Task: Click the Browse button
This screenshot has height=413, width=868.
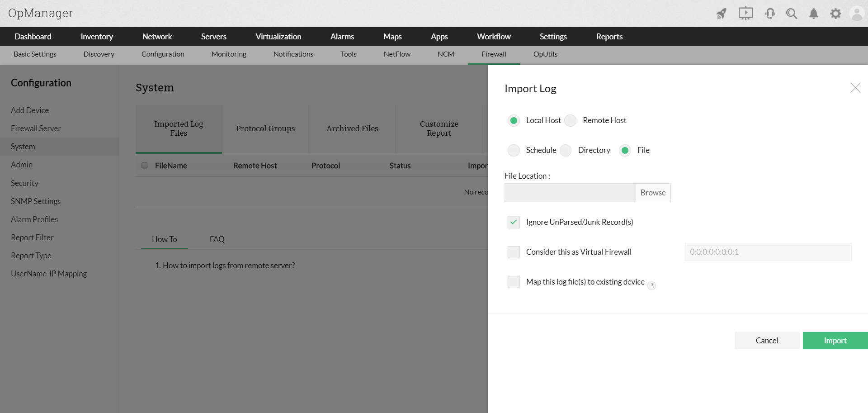Action: coord(653,193)
